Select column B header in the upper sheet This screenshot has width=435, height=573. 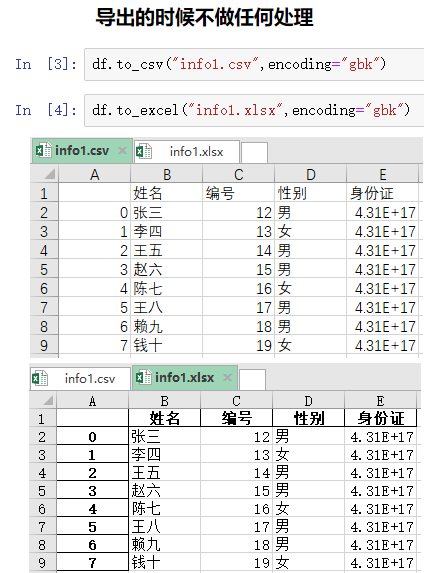tap(166, 174)
